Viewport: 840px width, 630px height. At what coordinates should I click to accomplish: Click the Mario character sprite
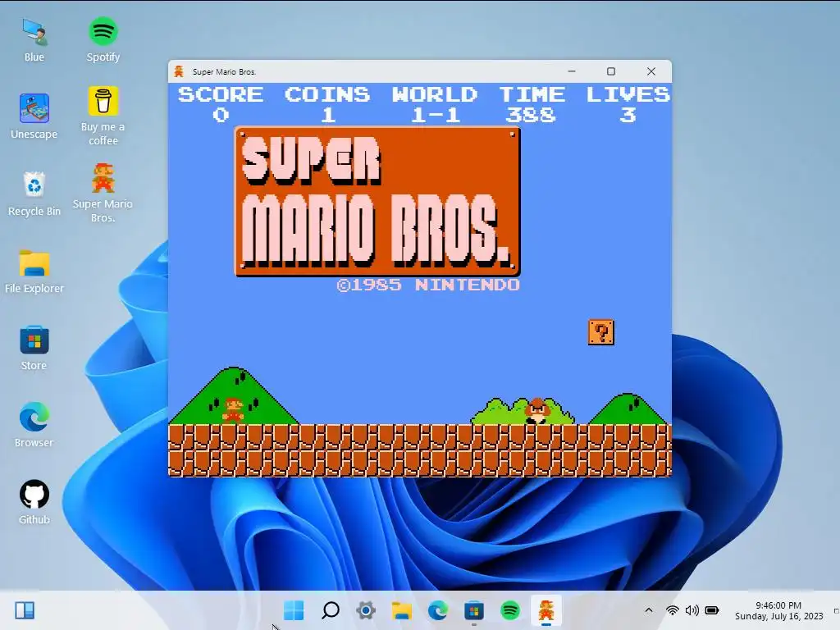[x=233, y=410]
